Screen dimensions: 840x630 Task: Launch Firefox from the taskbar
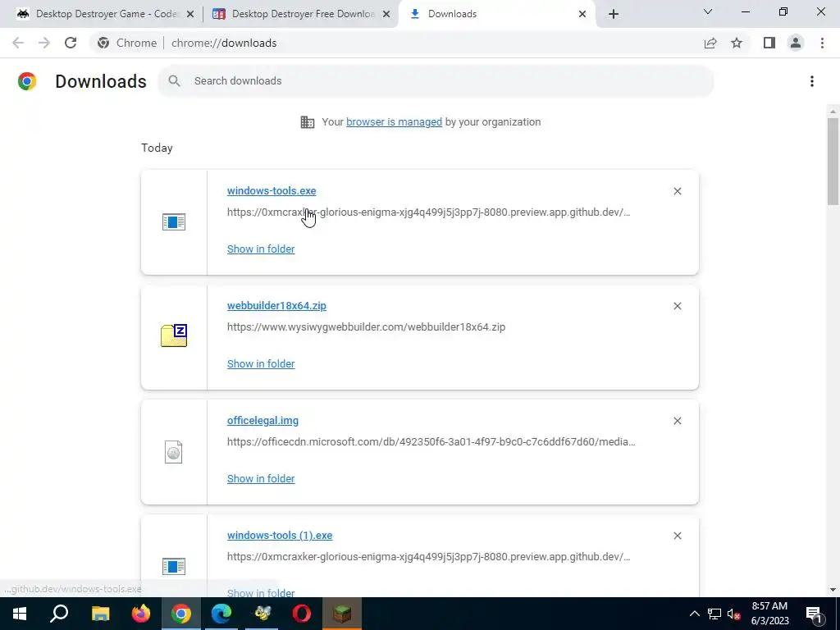click(x=141, y=614)
